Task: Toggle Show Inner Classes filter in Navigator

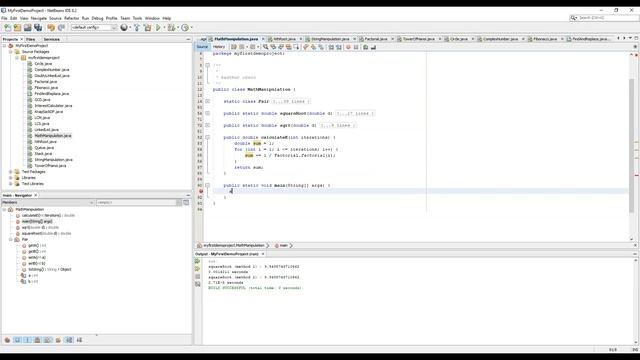Action: click(48, 340)
